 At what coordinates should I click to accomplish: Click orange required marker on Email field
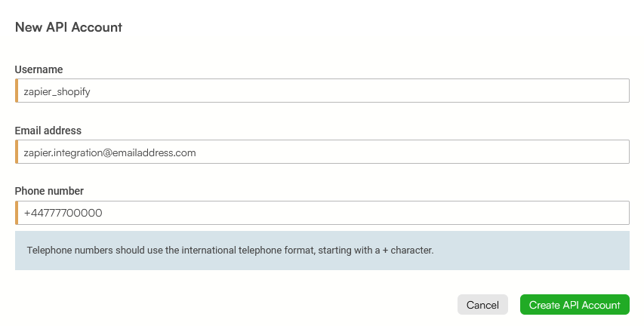pyautogui.click(x=17, y=152)
